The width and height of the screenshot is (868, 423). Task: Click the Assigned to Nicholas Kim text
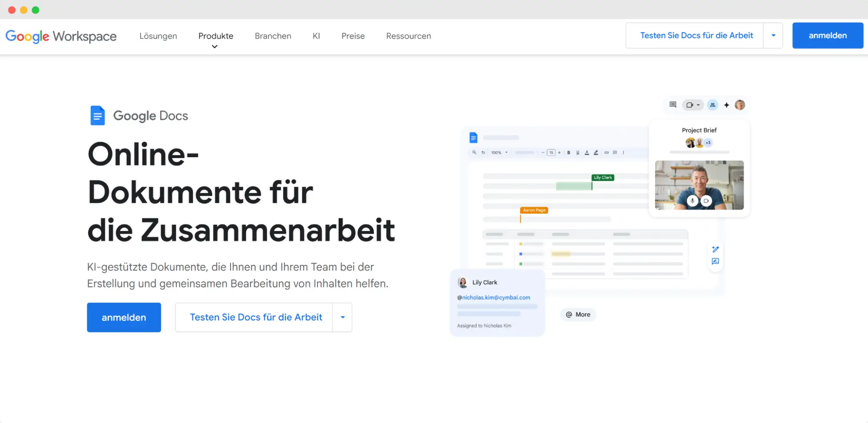pyautogui.click(x=484, y=326)
